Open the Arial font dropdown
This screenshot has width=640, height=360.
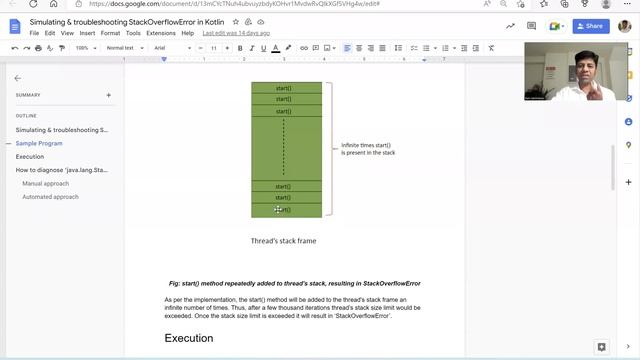coord(172,48)
